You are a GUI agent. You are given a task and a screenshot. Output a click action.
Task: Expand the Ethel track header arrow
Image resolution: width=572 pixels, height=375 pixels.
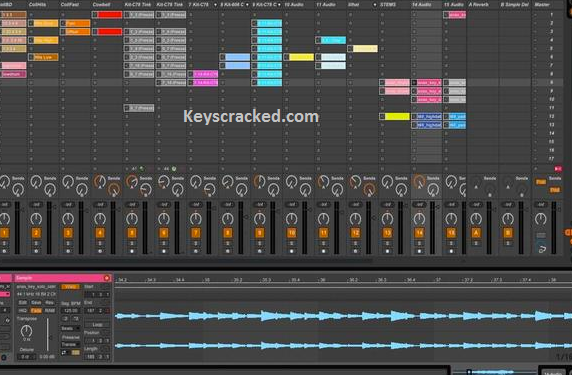pyautogui.click(x=375, y=5)
